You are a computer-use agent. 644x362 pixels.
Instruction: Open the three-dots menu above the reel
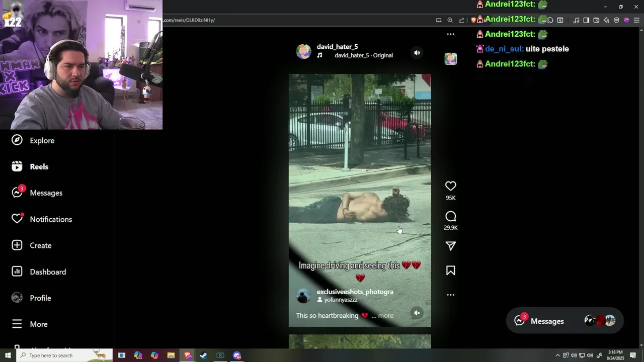450,34
